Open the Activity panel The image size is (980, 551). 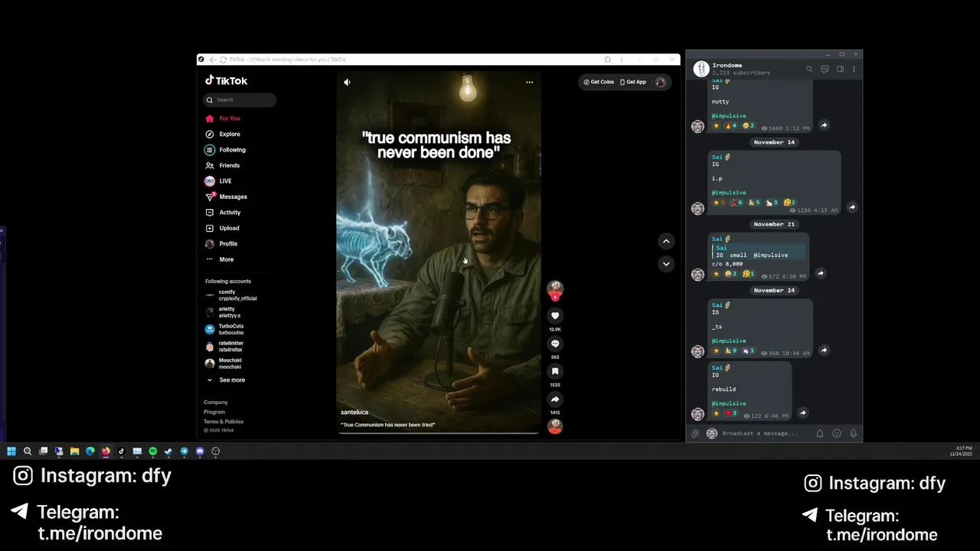(x=223, y=212)
